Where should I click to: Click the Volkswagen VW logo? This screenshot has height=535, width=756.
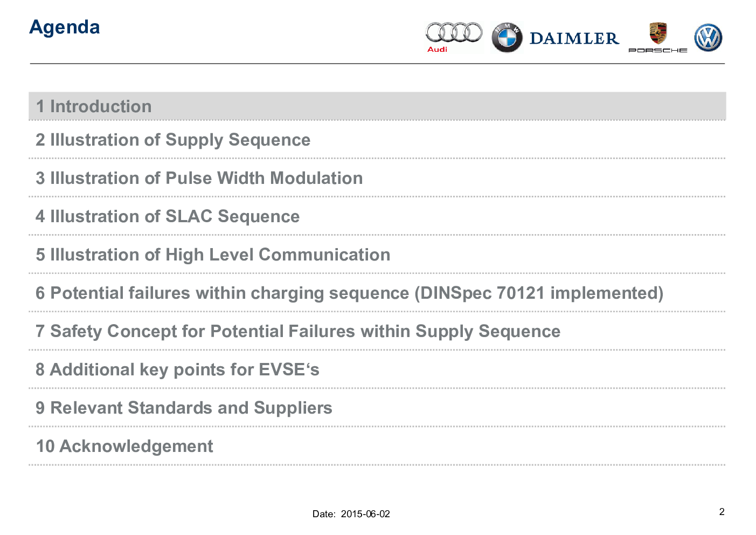[708, 38]
